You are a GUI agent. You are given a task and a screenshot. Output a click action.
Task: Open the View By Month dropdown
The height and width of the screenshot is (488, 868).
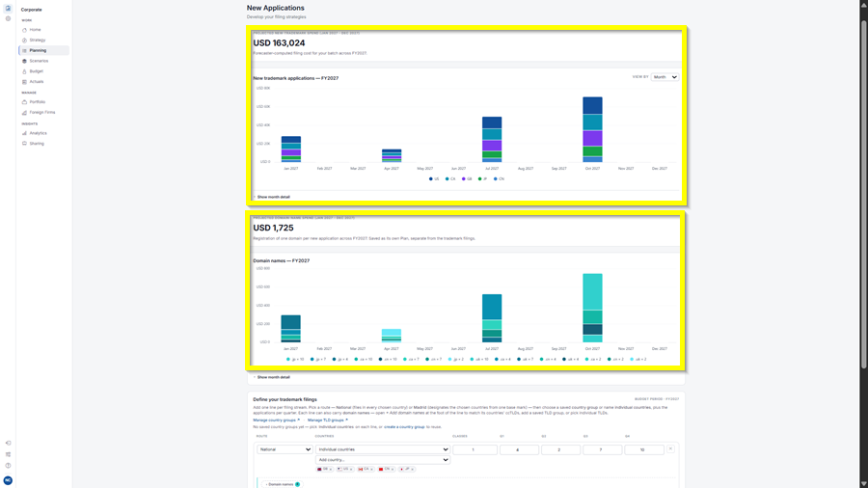(665, 77)
